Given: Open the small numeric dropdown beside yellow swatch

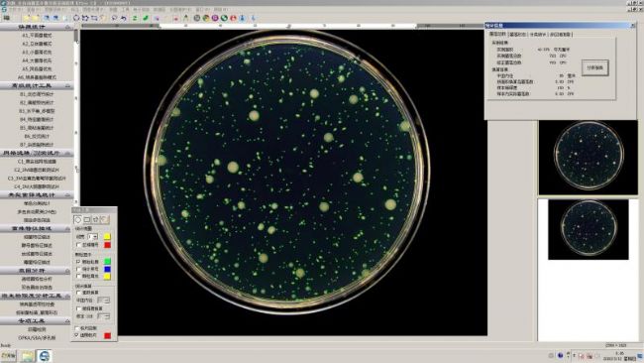Looking at the screenshot, I should tap(93, 237).
